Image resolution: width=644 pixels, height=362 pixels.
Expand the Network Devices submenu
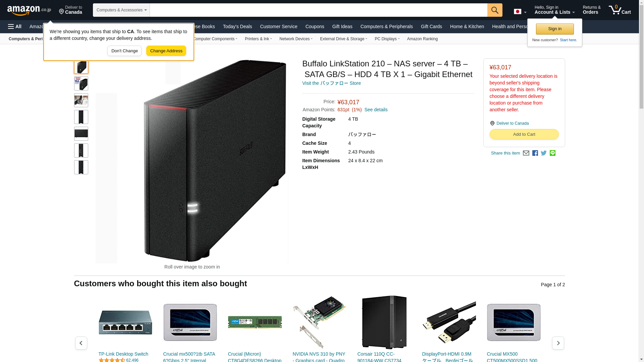[x=296, y=39]
